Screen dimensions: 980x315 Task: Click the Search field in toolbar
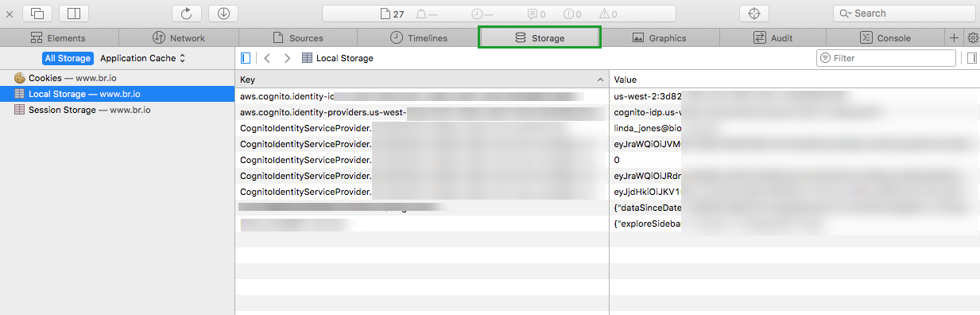click(x=904, y=14)
